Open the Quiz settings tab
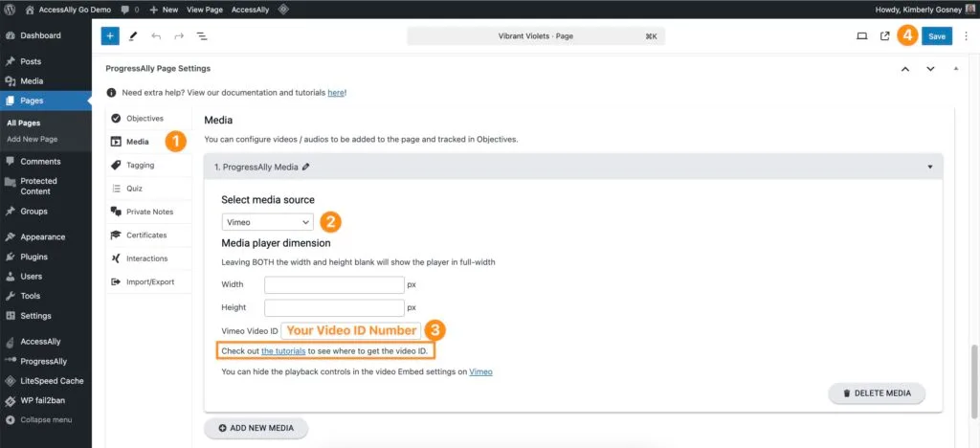 coord(136,189)
